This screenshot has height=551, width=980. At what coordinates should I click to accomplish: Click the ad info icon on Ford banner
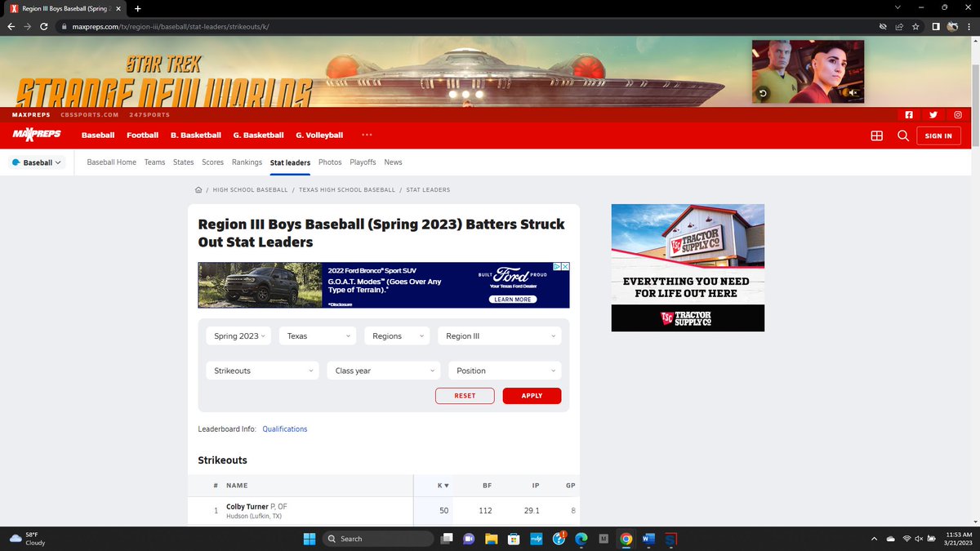coord(556,267)
